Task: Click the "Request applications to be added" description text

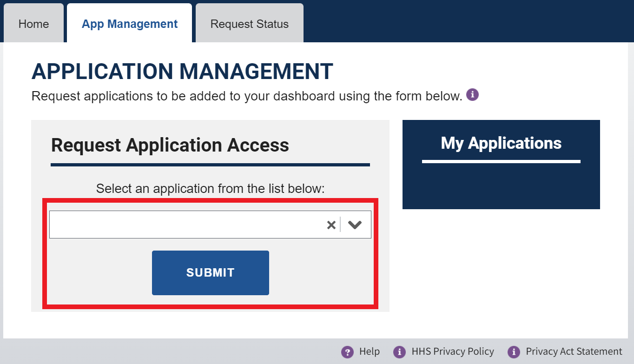Action: click(246, 96)
